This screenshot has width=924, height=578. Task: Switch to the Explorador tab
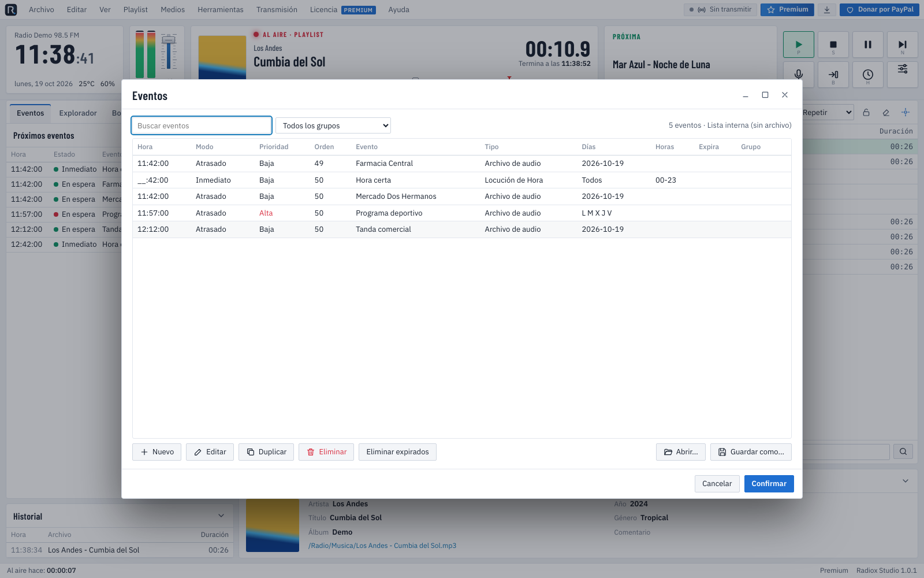click(78, 113)
